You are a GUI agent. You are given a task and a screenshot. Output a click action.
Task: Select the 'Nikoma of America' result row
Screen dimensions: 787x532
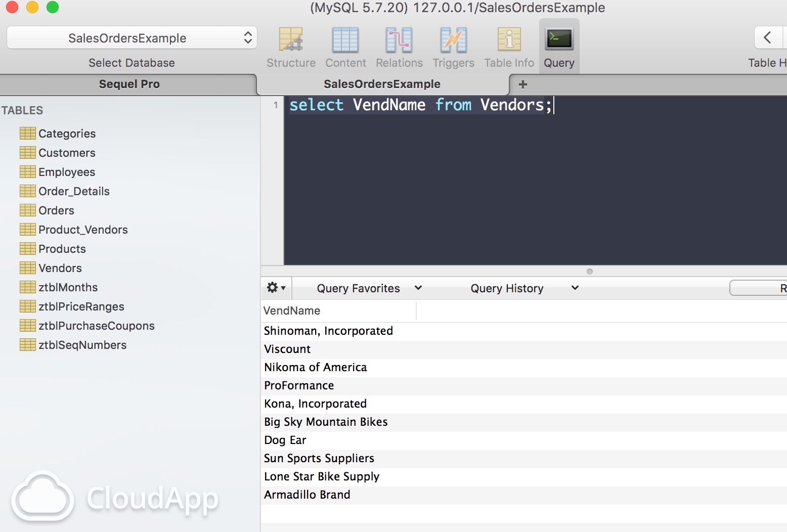(x=524, y=368)
